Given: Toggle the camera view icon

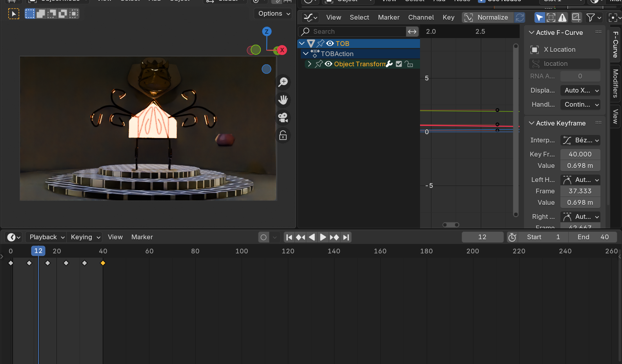Looking at the screenshot, I should coord(283,117).
